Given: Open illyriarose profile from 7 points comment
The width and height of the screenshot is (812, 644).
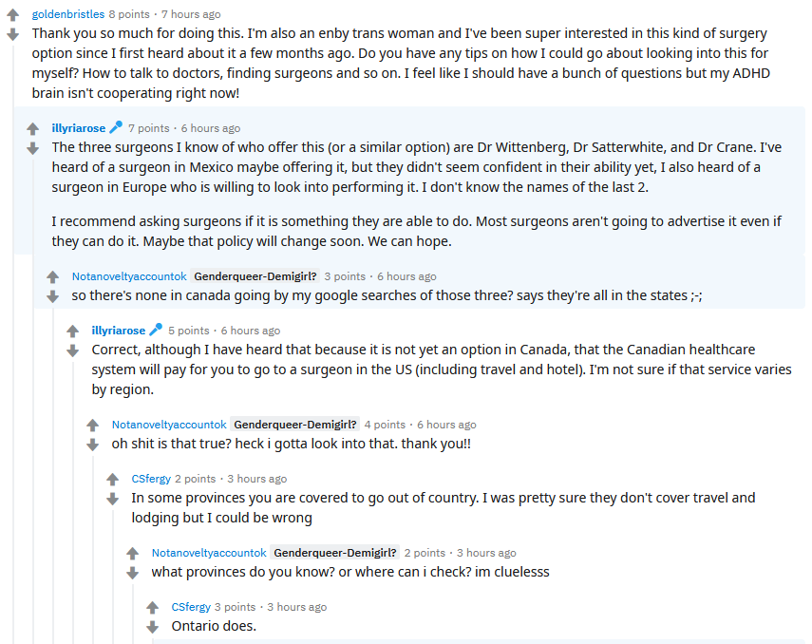Looking at the screenshot, I should tap(79, 128).
